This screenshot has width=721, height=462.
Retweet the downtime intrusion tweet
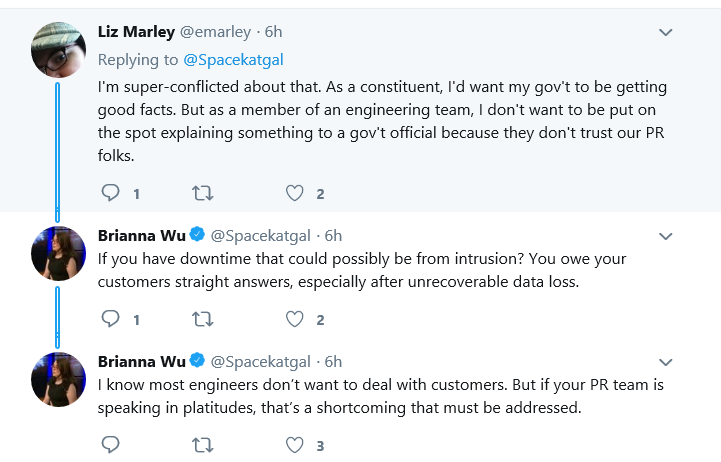[x=202, y=319]
